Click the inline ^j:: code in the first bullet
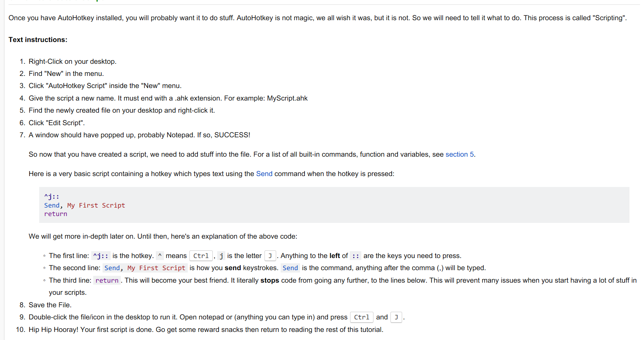 click(x=101, y=256)
